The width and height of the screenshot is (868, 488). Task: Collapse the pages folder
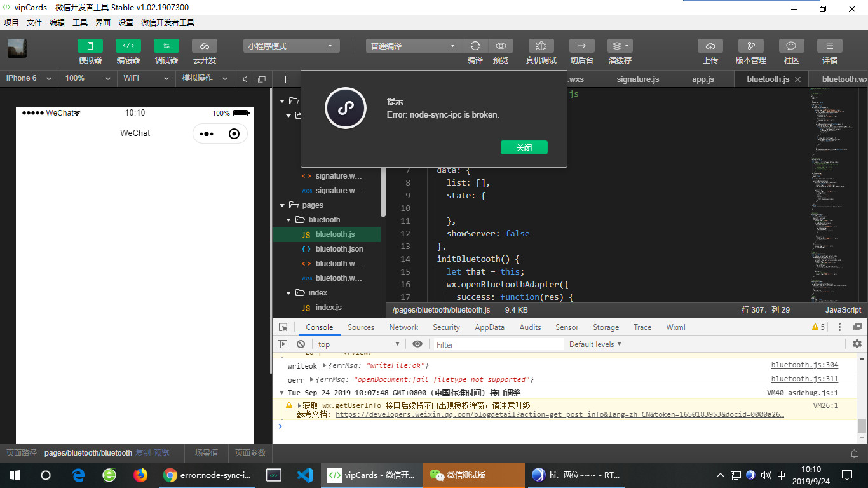tap(282, 205)
